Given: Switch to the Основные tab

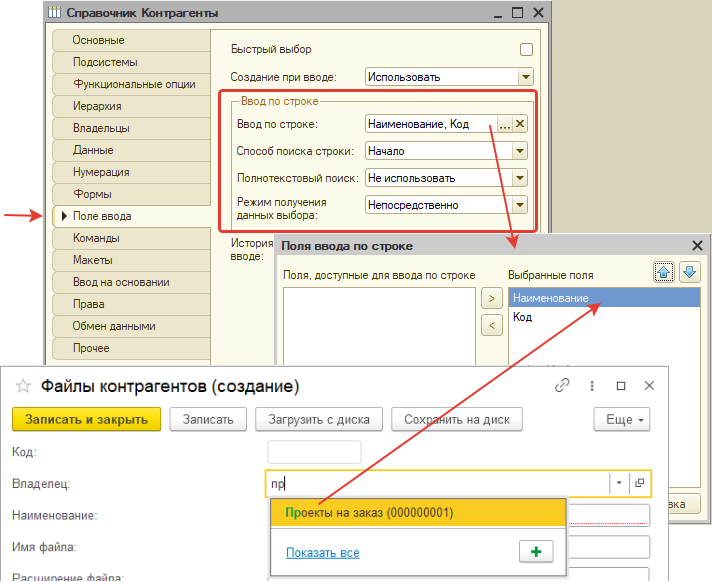Looking at the screenshot, I should (x=131, y=40).
